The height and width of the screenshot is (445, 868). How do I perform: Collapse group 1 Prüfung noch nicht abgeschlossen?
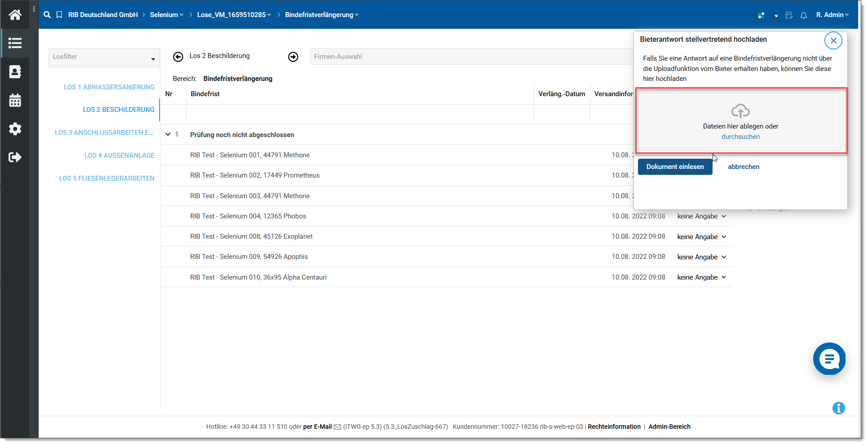[168, 134]
